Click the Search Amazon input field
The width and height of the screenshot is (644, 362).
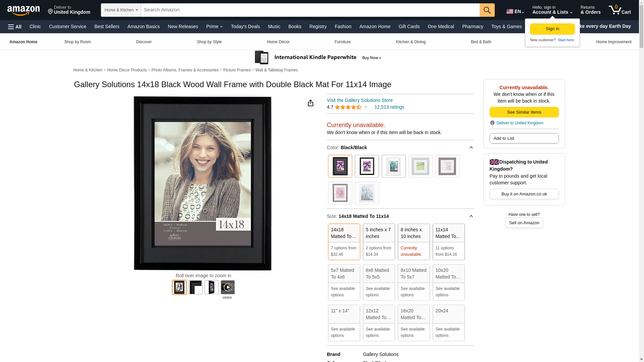(x=310, y=10)
